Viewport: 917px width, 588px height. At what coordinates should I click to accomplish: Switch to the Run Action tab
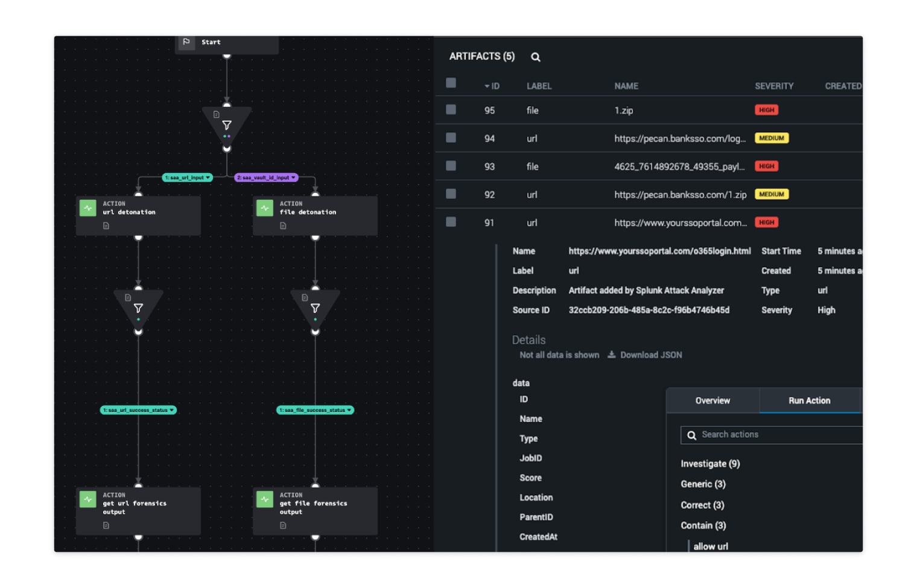[809, 400]
